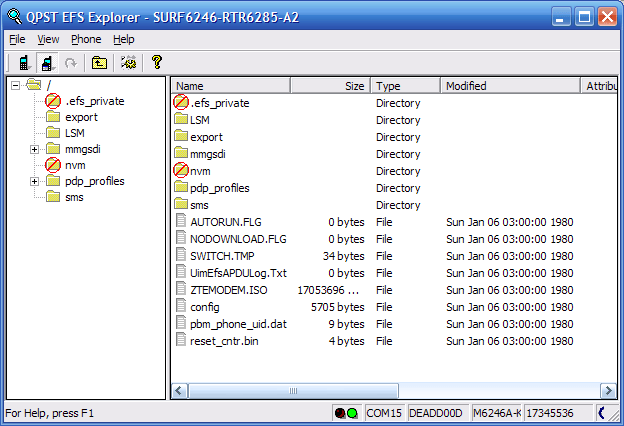Viewport: 624px width, 426px height.
Task: Select the config file
Action: tap(205, 307)
